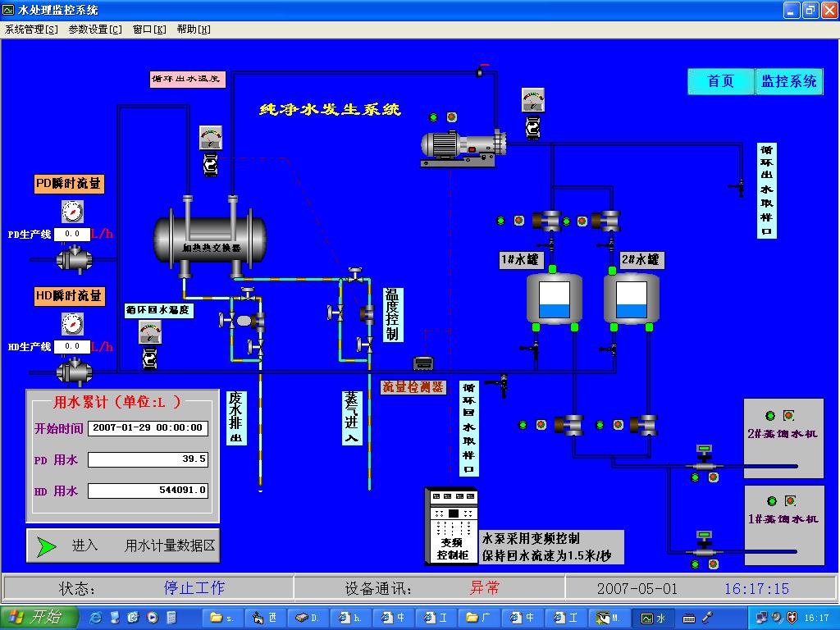Click the sampling tap beside 循环出水取样口
The height and width of the screenshot is (630, 840).
pyautogui.click(x=737, y=186)
